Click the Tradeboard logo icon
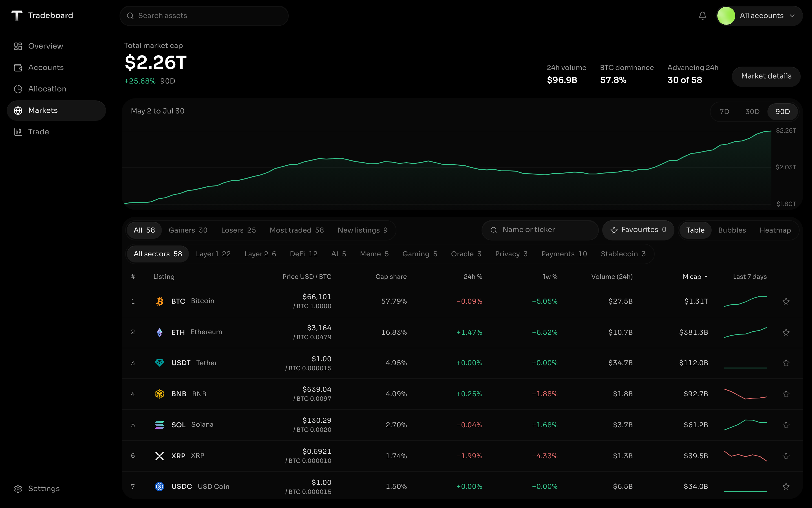This screenshot has width=812, height=508. pyautogui.click(x=17, y=16)
